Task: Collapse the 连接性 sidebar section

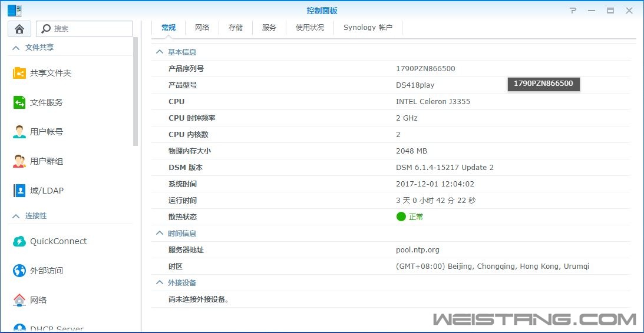Action: (x=16, y=216)
